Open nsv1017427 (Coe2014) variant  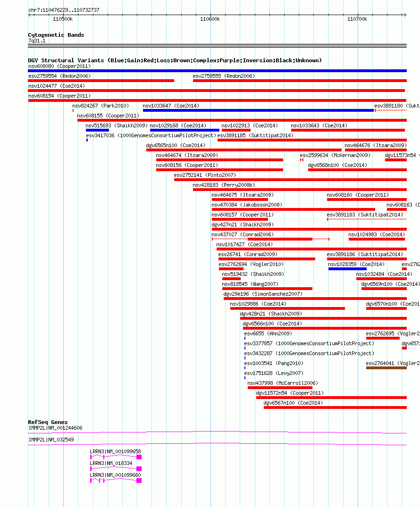[x=244, y=245]
